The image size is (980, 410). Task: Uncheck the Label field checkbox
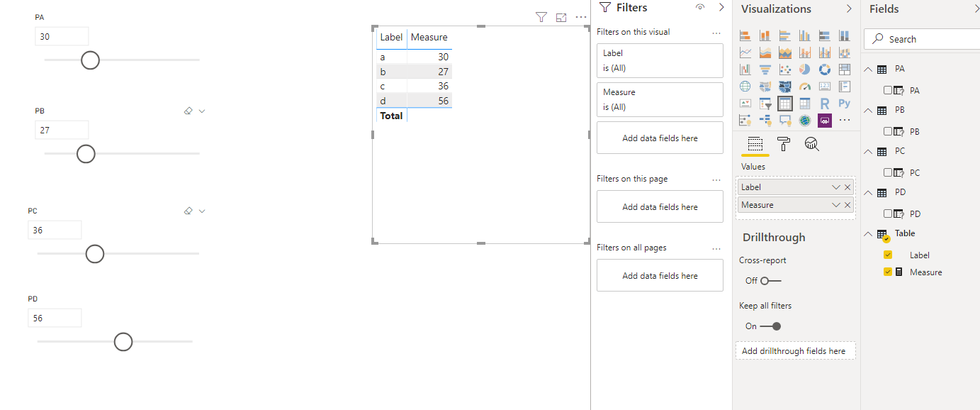tap(888, 255)
